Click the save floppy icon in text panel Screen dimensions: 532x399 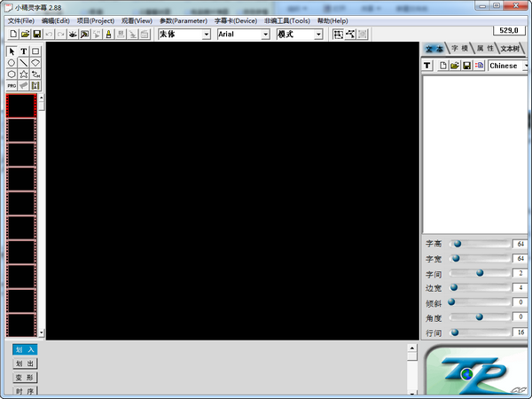(x=467, y=66)
